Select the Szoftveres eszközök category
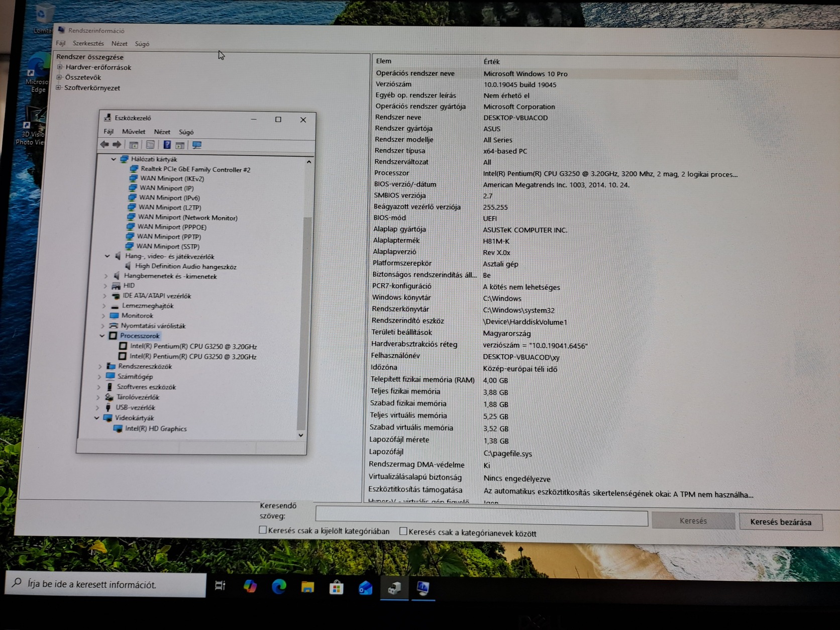The image size is (840, 630). [x=146, y=387]
